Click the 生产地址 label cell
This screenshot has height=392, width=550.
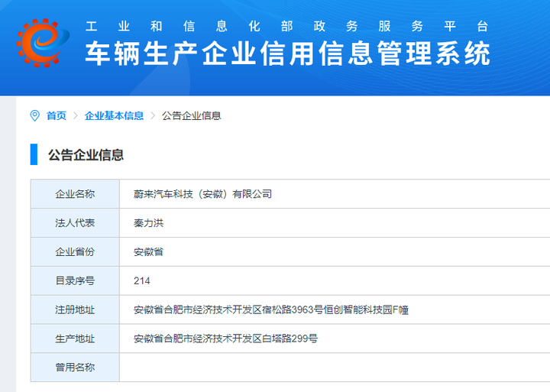(75, 339)
